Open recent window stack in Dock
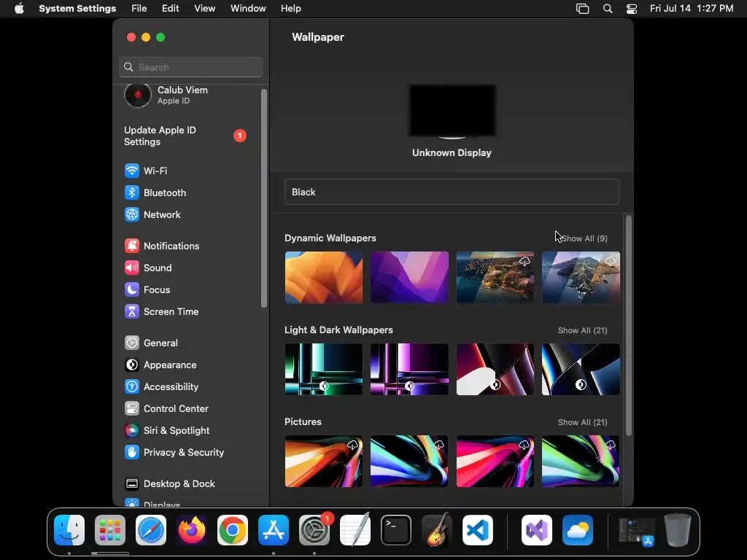The width and height of the screenshot is (747, 560). 636,531
